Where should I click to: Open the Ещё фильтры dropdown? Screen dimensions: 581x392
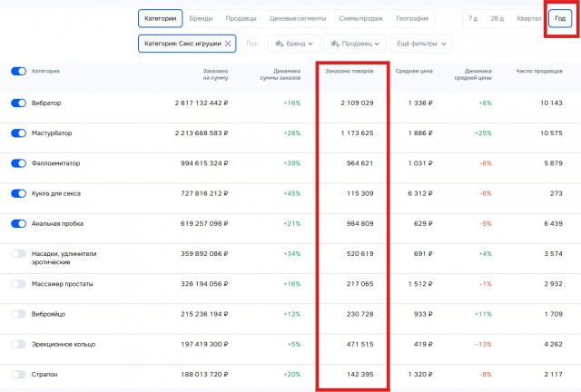coord(421,44)
